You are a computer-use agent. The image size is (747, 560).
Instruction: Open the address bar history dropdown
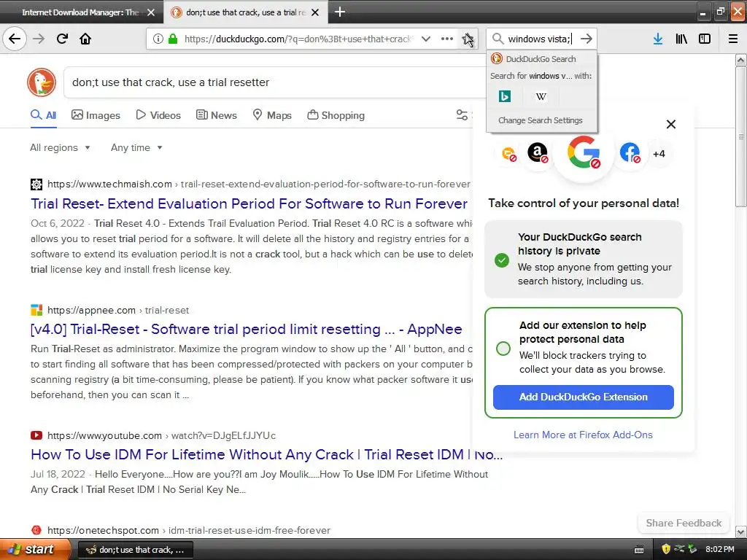(x=426, y=39)
